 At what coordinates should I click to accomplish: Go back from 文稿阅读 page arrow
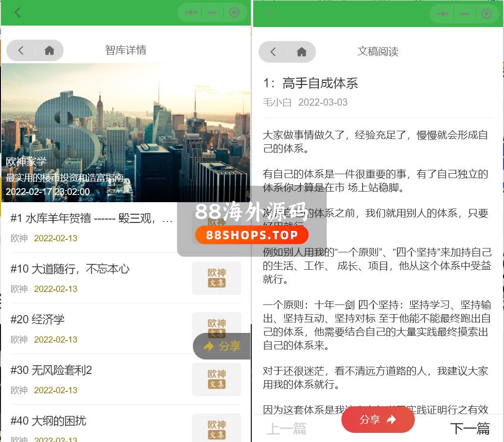pos(273,52)
